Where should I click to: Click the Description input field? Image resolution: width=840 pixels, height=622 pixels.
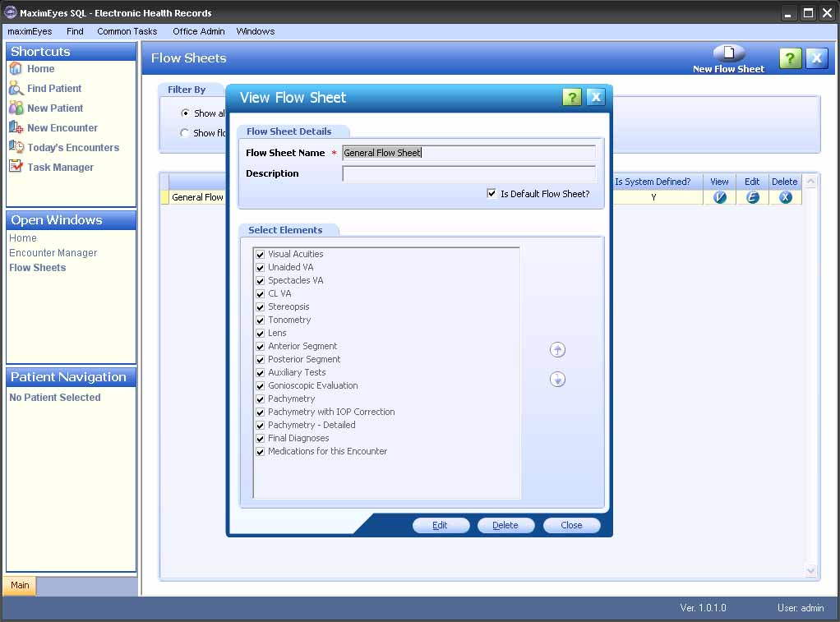[x=468, y=173]
